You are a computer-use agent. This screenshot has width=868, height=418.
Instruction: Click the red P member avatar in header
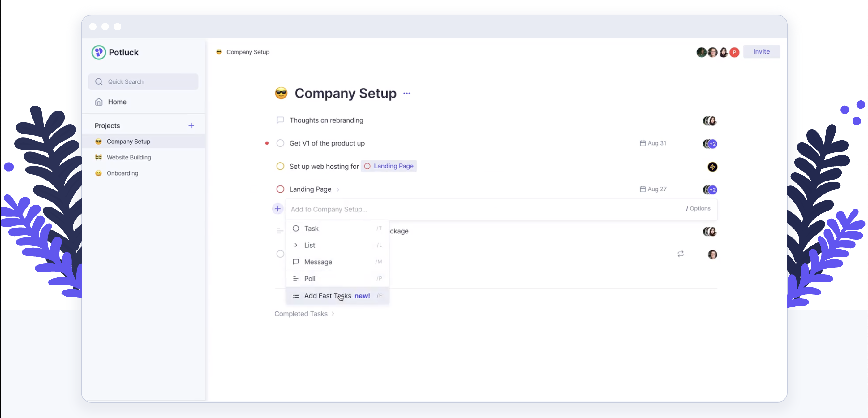pos(734,52)
